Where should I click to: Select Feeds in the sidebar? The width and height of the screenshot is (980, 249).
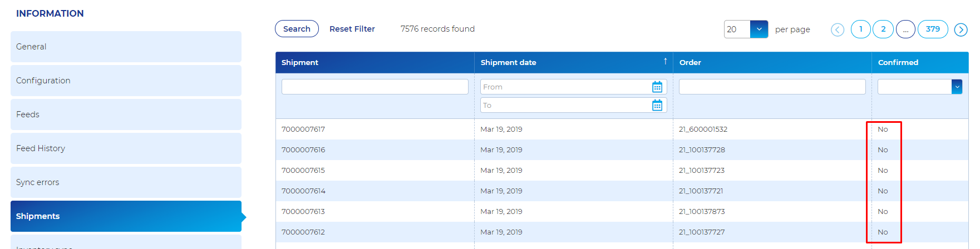click(x=126, y=114)
